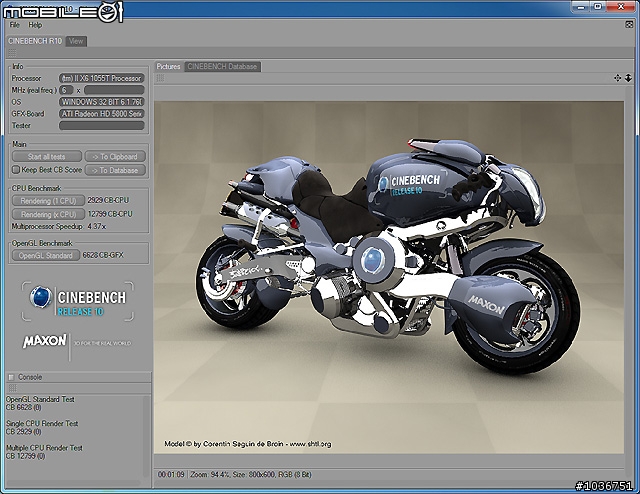Toggle the Console checkbox

(11, 377)
